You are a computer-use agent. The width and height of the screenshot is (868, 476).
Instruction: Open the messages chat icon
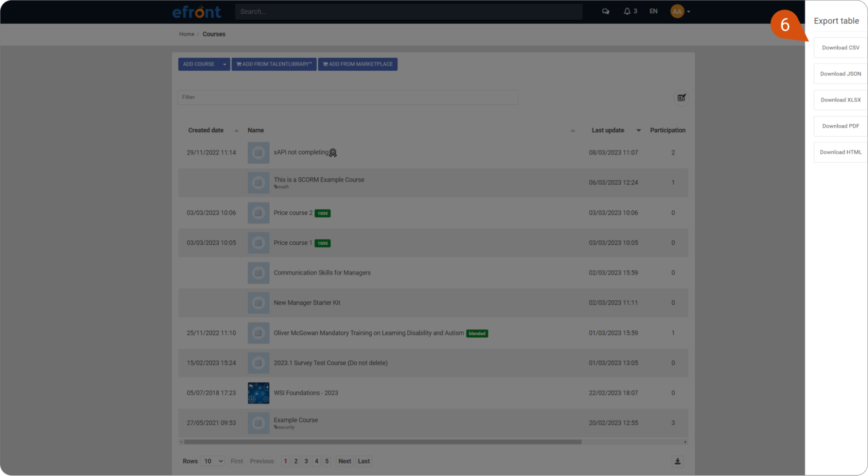(x=605, y=11)
